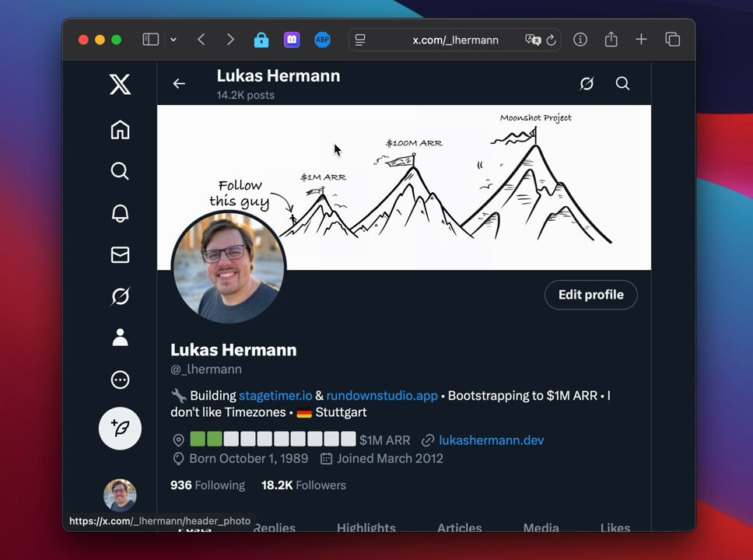Screen dimensions: 753x560
Task: Click the Edit profile button
Action: [590, 295]
